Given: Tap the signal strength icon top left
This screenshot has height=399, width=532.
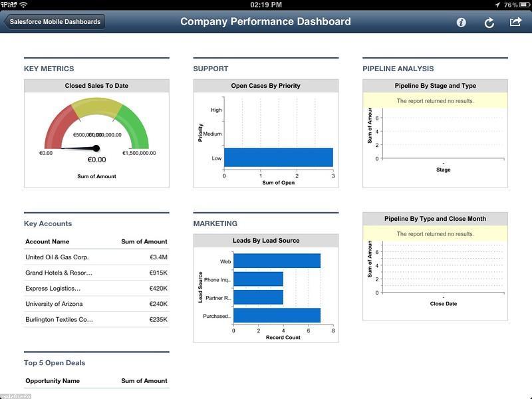Looking at the screenshot, I should (10, 5).
